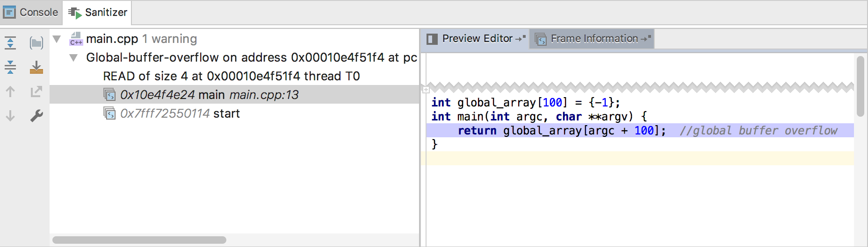Switch to the Preview Editor tab
Screen dimensions: 868x247
tap(476, 39)
